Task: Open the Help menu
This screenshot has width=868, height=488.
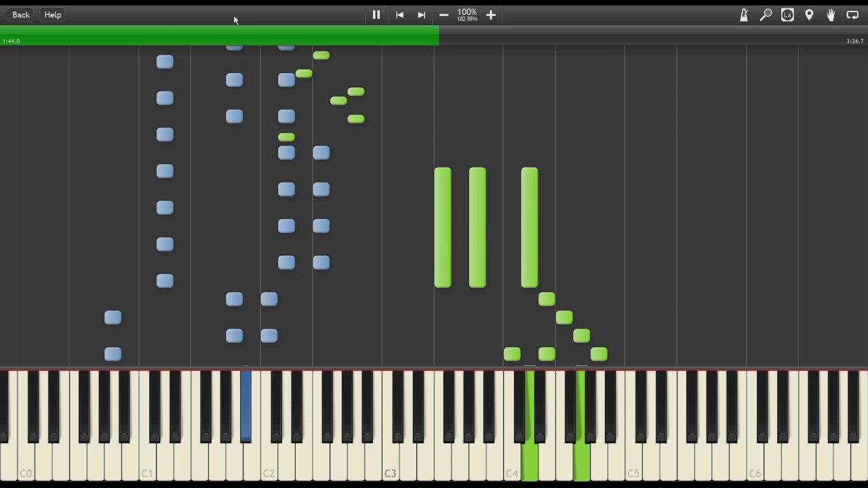Action: 53,15
